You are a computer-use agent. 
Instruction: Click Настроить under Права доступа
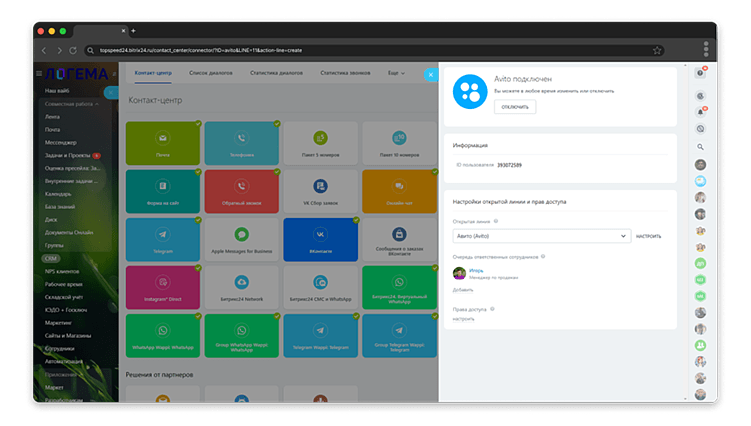(463, 319)
